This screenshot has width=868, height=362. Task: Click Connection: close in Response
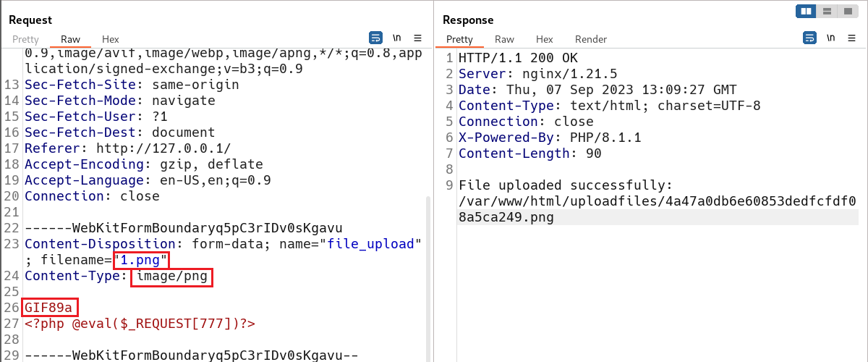click(x=526, y=122)
